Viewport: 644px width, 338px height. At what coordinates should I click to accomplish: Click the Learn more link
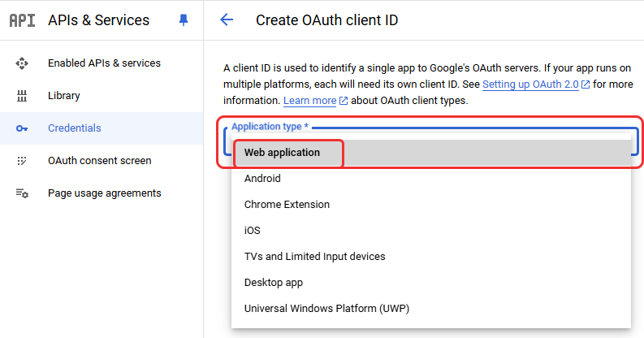coord(309,101)
